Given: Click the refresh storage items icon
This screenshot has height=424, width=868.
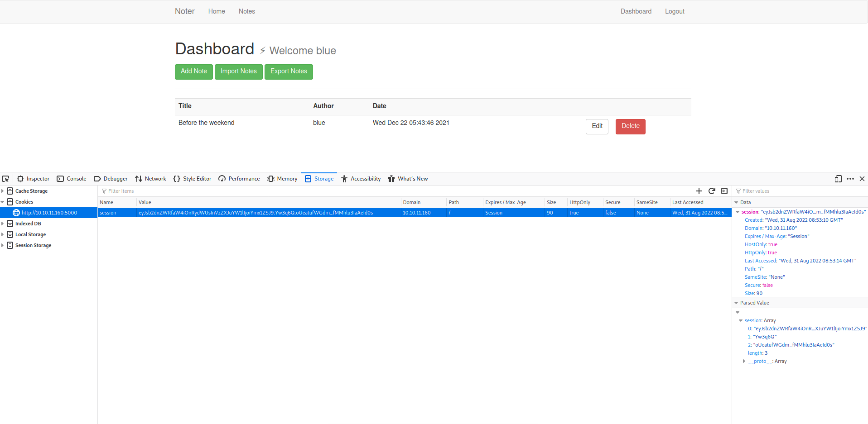Looking at the screenshot, I should click(712, 191).
